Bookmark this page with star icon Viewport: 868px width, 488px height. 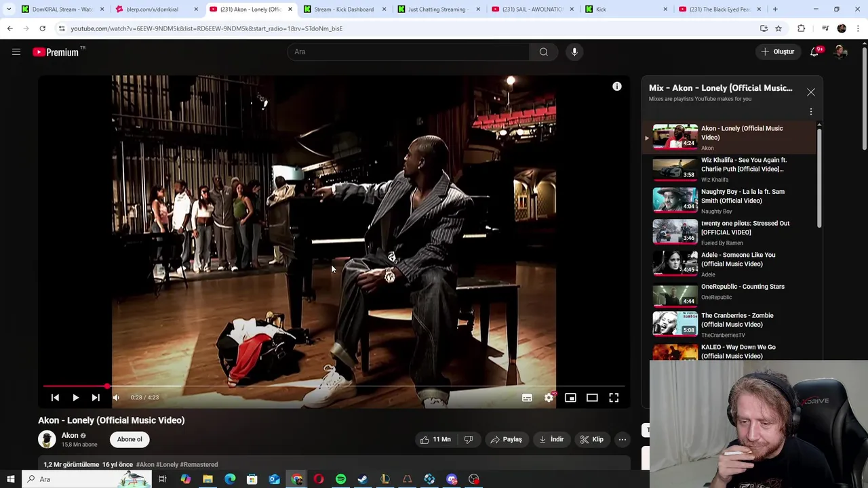tap(778, 28)
